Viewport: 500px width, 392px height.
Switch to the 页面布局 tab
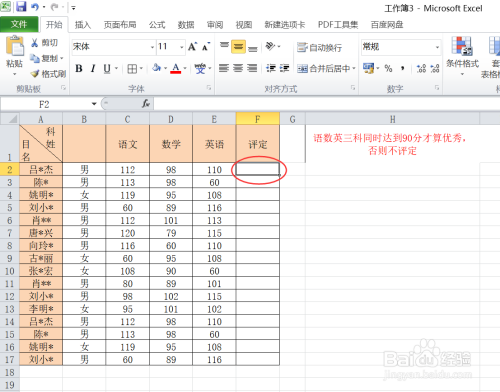click(x=120, y=25)
